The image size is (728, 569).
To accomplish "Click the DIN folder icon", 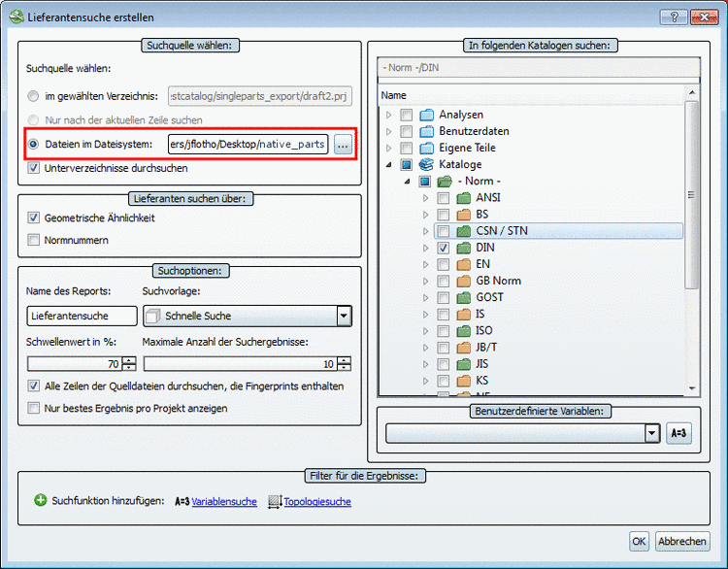I will point(463,248).
